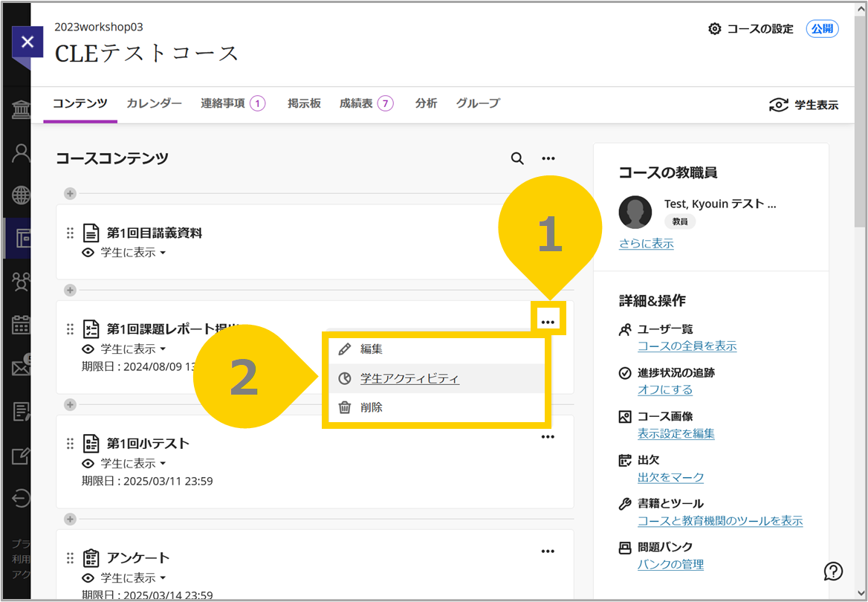Image resolution: width=868 pixels, height=602 pixels.
Task: Click the add-content plus above 第1回目講義資料
Action: (70, 193)
